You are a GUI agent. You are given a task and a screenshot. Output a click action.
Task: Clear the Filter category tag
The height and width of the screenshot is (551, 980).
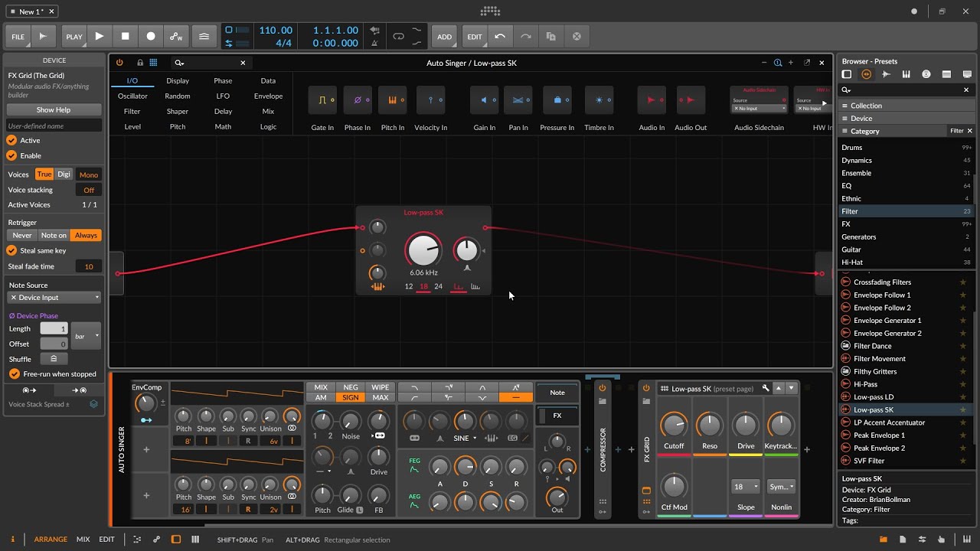(969, 131)
